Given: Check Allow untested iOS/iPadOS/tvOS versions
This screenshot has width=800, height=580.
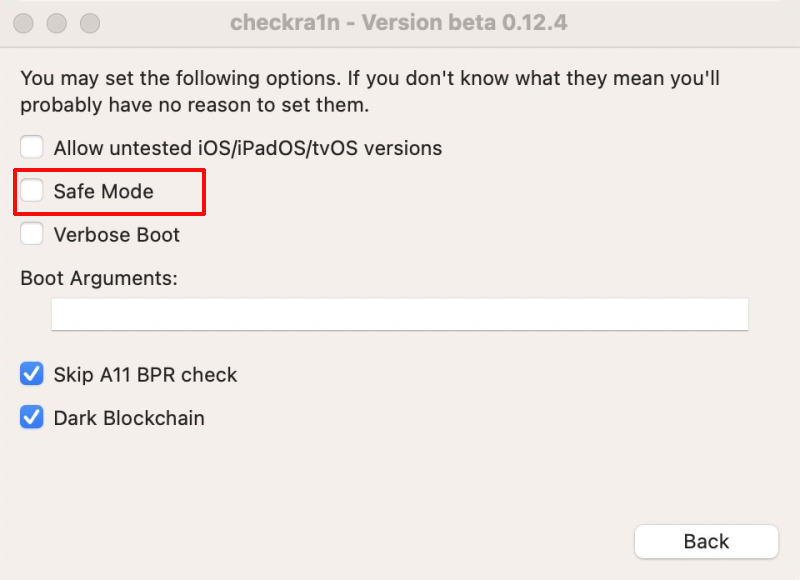Looking at the screenshot, I should click(x=31, y=146).
